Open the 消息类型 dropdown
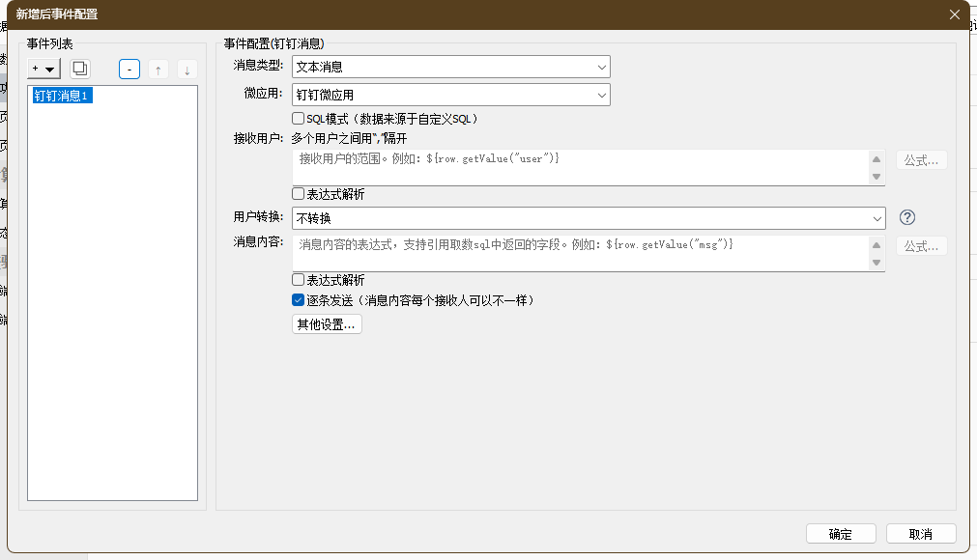The image size is (977, 560). click(451, 67)
